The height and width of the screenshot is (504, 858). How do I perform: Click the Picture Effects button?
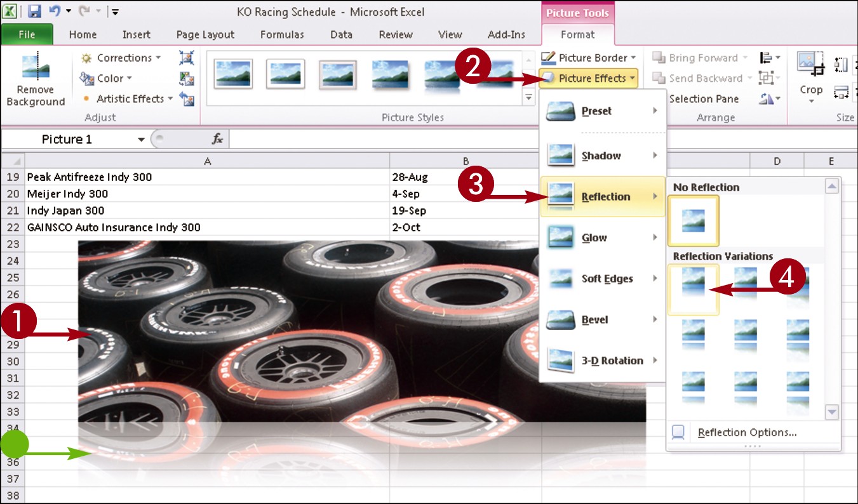click(588, 78)
